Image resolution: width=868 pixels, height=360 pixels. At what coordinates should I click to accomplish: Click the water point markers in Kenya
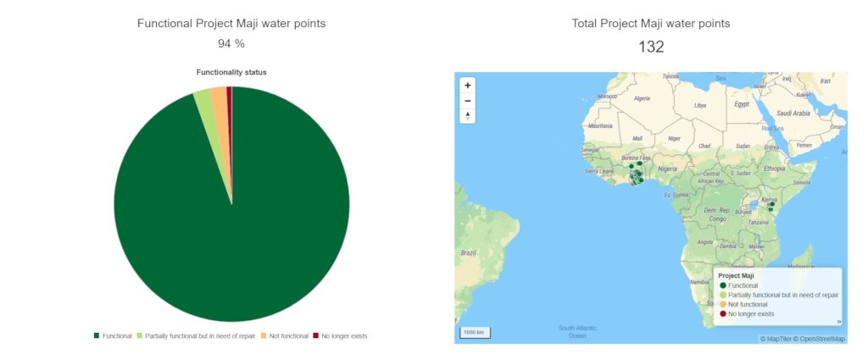click(771, 207)
